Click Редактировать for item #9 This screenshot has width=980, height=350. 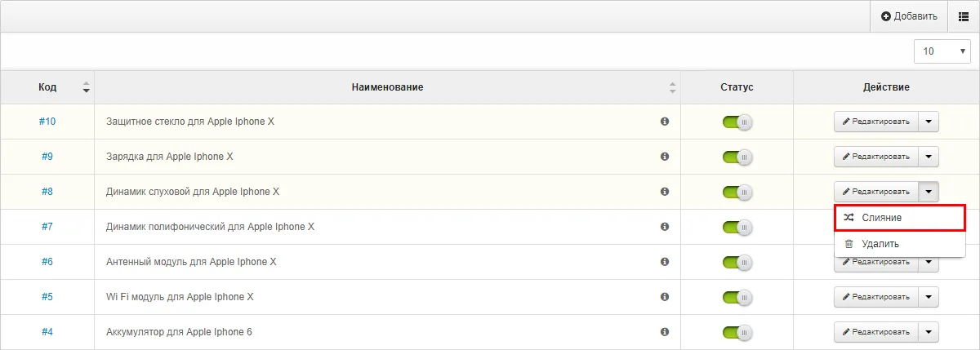875,157
